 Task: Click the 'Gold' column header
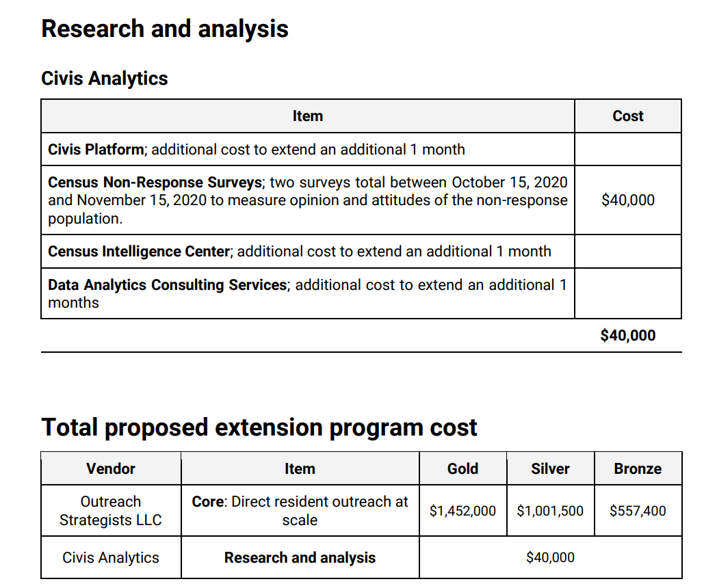tap(462, 468)
